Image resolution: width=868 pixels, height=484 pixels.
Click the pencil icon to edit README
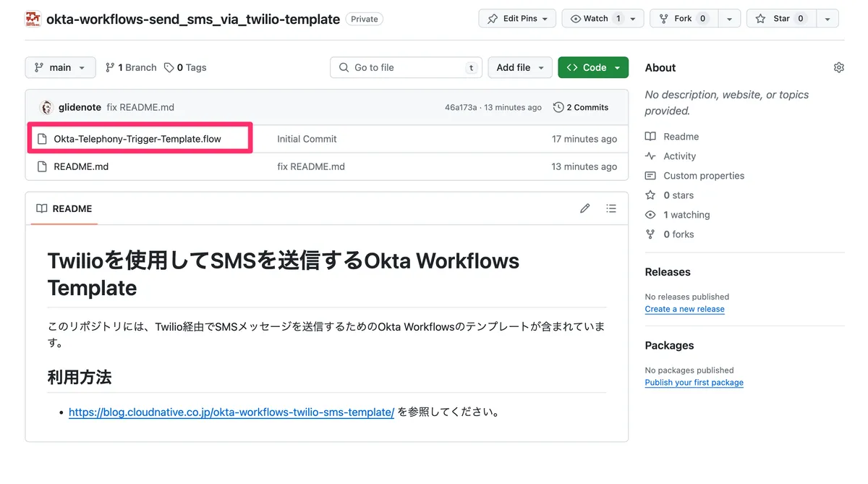coord(584,208)
